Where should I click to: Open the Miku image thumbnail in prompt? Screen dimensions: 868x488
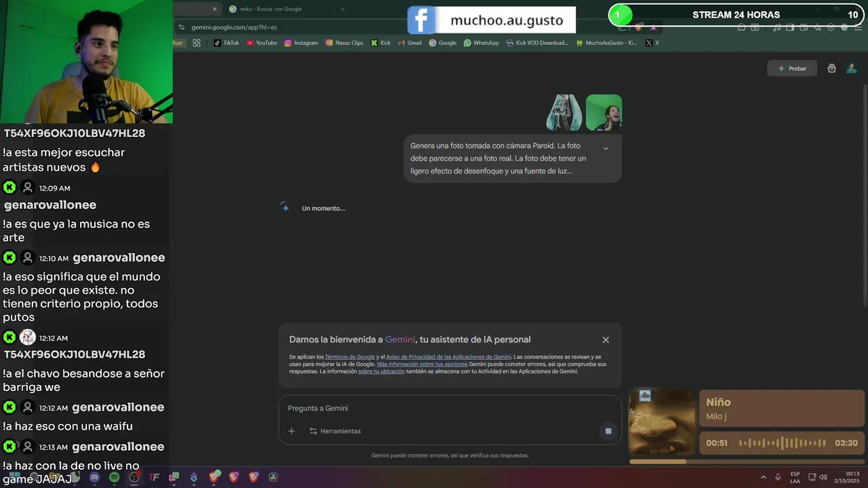564,113
